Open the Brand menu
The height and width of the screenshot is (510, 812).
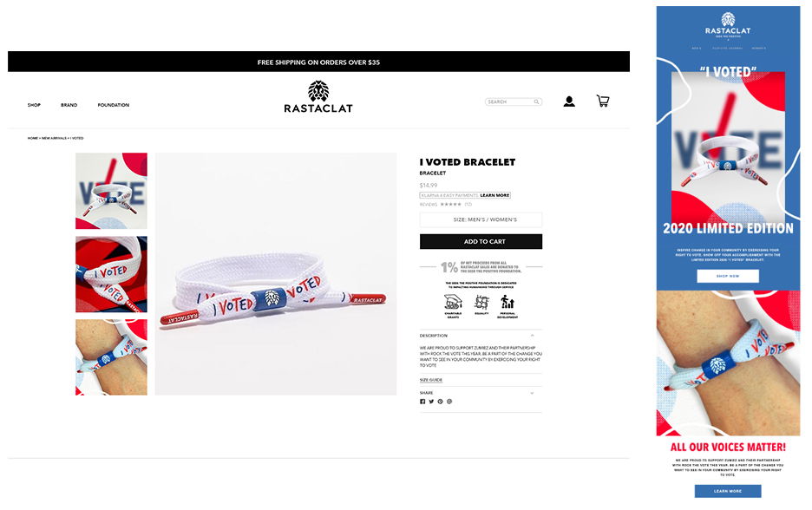click(69, 105)
